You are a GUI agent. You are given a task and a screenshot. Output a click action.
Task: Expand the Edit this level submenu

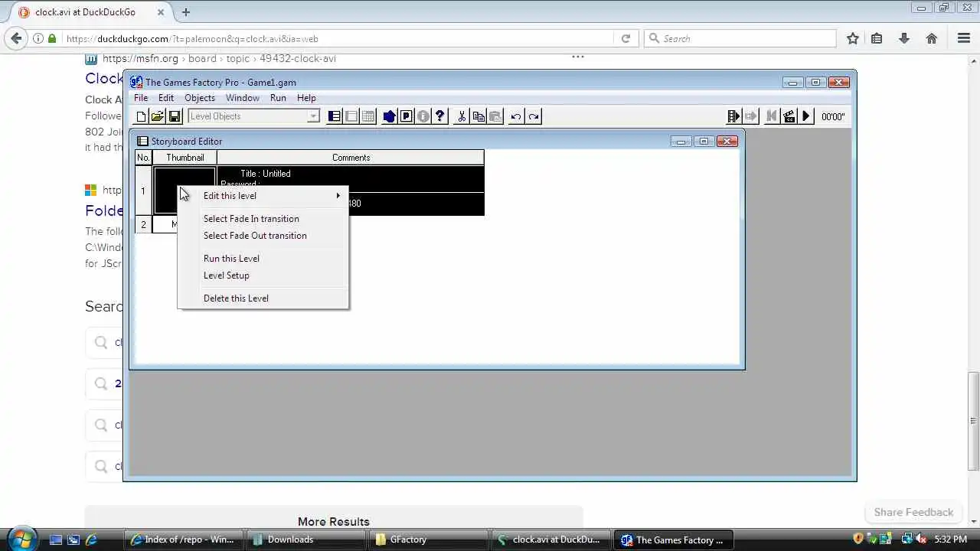(263, 196)
